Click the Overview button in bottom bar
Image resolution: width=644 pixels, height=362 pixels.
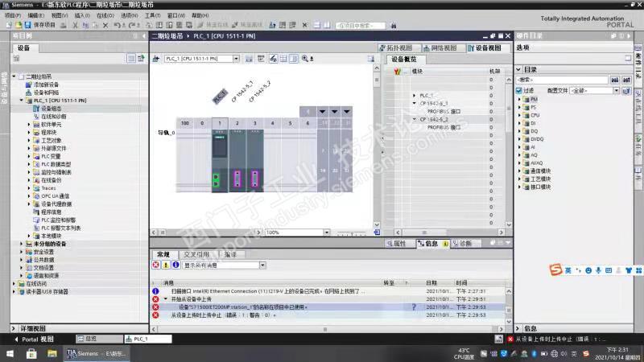tap(99, 339)
